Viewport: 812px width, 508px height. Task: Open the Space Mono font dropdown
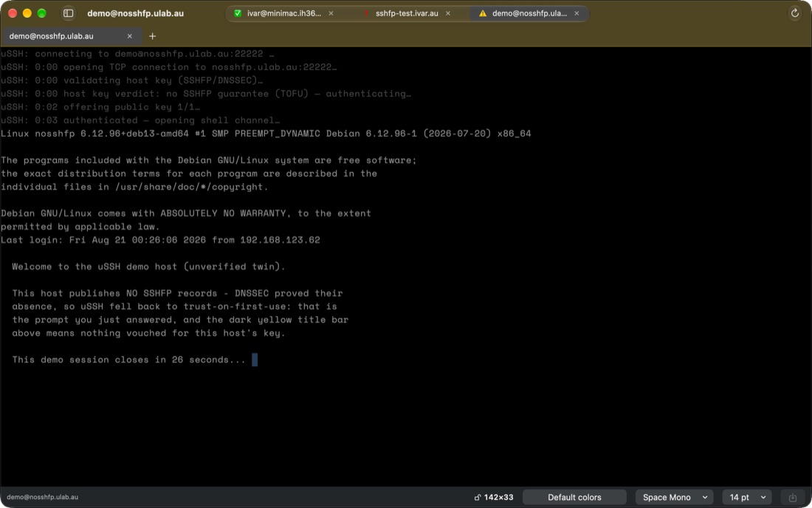(674, 497)
